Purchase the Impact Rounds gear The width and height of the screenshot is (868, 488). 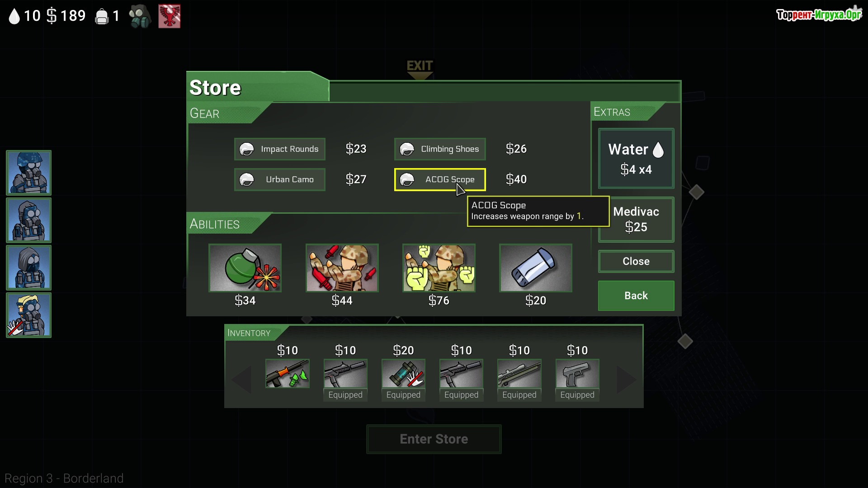click(x=280, y=149)
